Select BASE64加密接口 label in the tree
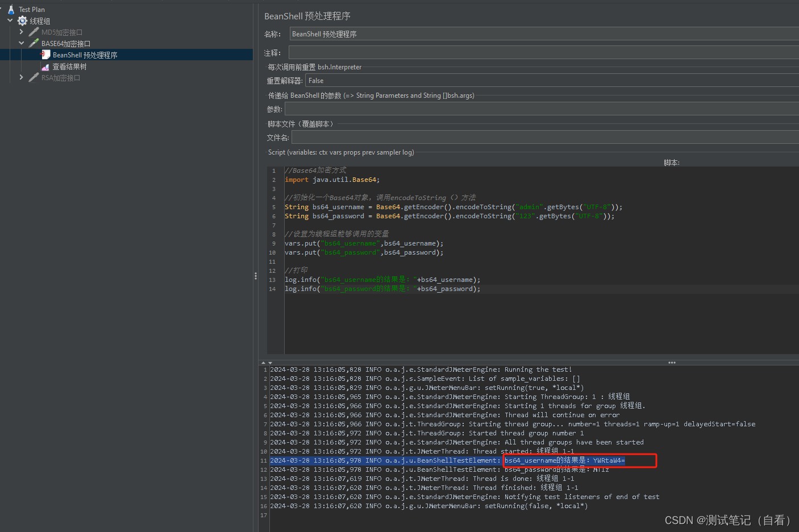This screenshot has width=799, height=532. 66,44
